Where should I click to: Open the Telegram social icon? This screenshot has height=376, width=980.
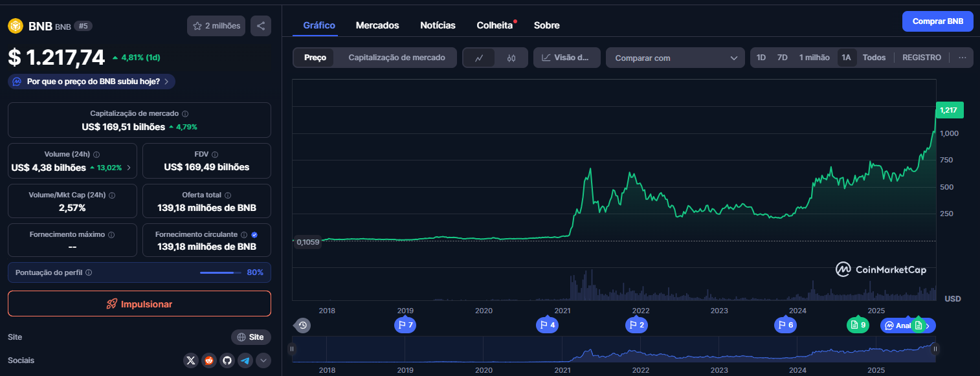[x=245, y=360]
